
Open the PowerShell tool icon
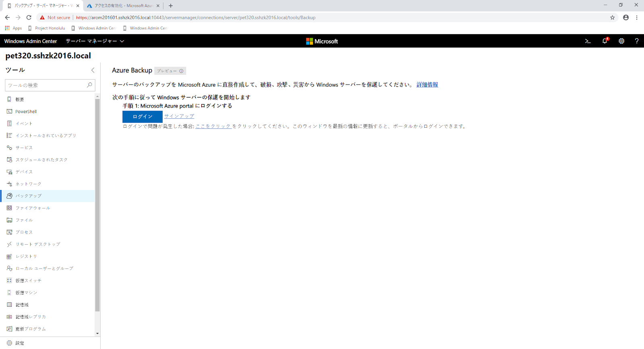pos(9,112)
